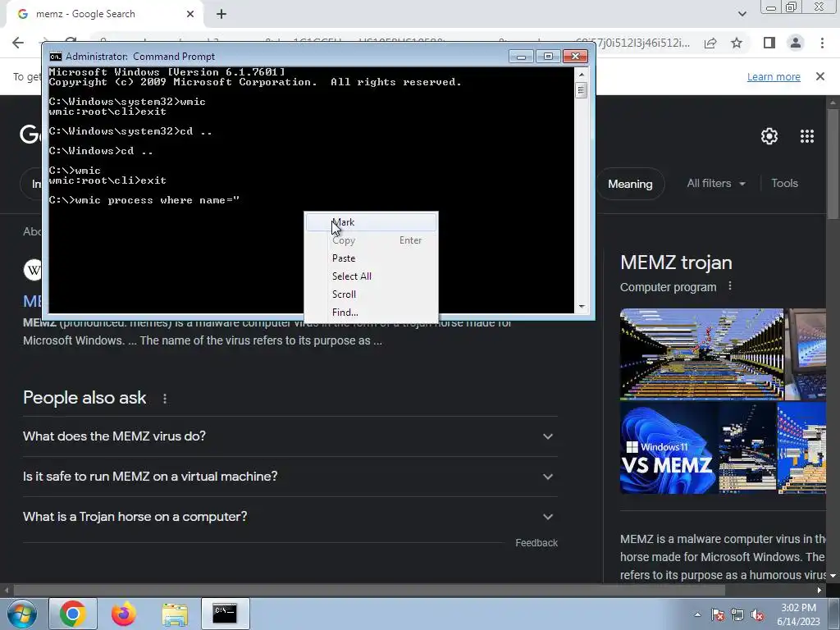Open the large MEMZ glitch tunnel image
840x630 pixels.
tap(701, 354)
